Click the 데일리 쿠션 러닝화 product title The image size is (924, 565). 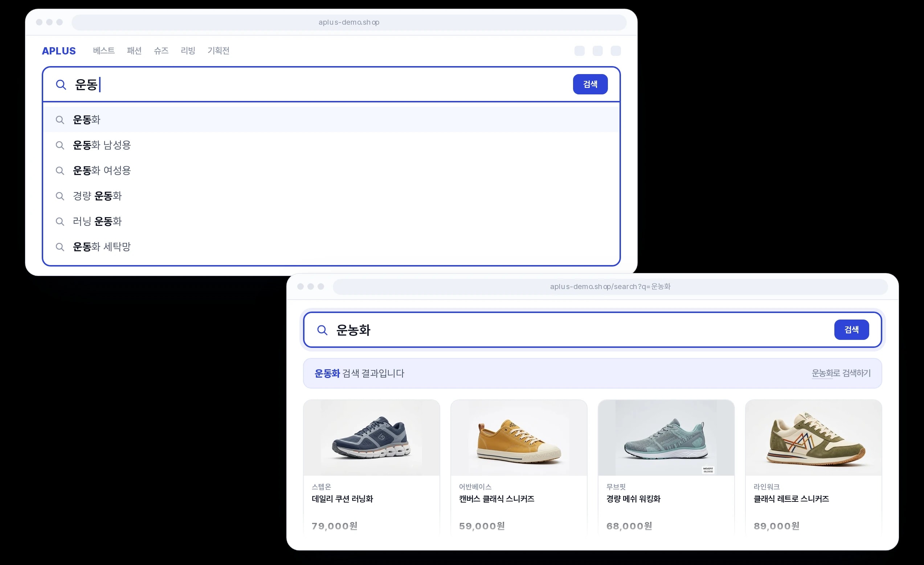pyautogui.click(x=342, y=499)
